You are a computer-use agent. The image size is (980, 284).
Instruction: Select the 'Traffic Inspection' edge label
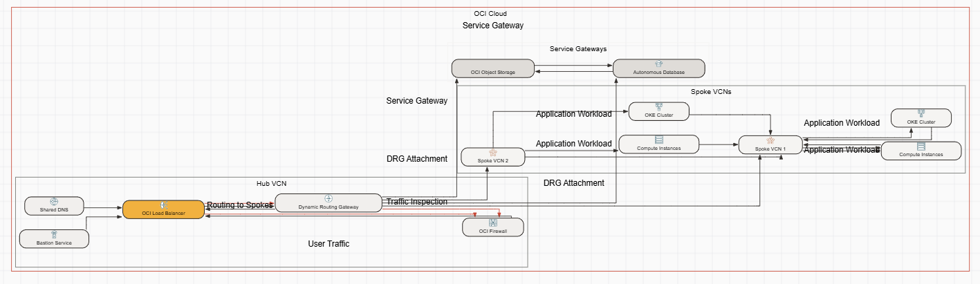416,202
